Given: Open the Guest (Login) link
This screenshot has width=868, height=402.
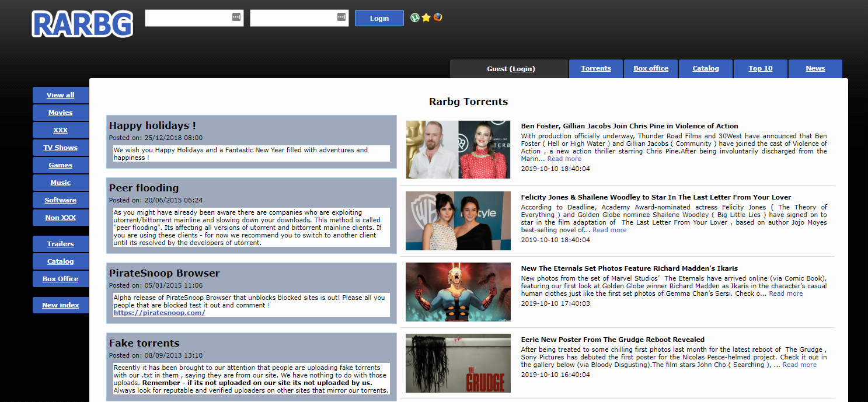Looking at the screenshot, I should click(522, 69).
